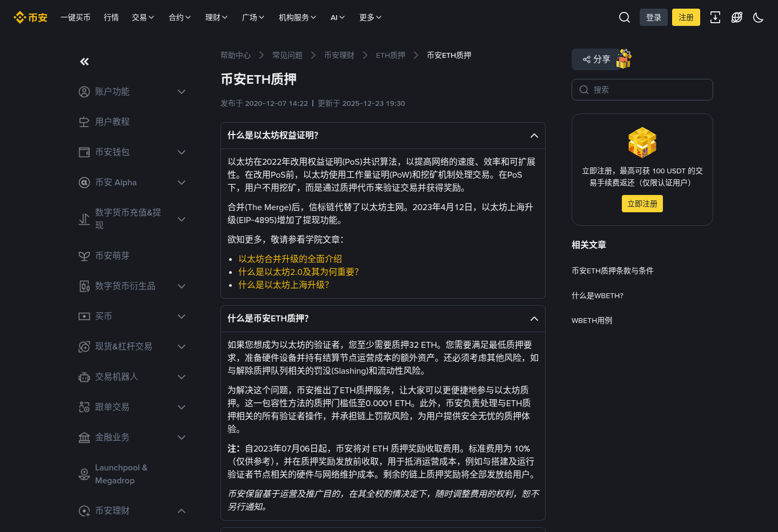Click the 搜索 input field
This screenshot has height=532, width=778.
click(642, 90)
